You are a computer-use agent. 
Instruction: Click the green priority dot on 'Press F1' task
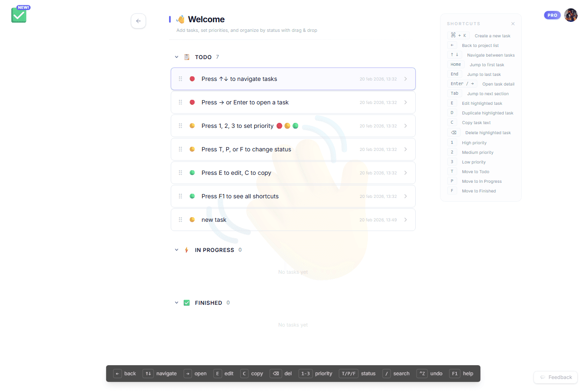pos(193,196)
